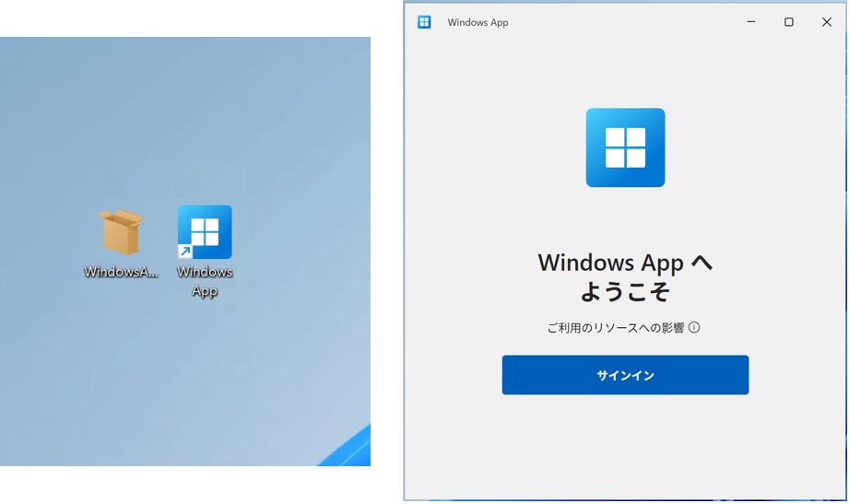Click the "Windows App" title bar text
This screenshot has height=504, width=849.
(x=478, y=22)
